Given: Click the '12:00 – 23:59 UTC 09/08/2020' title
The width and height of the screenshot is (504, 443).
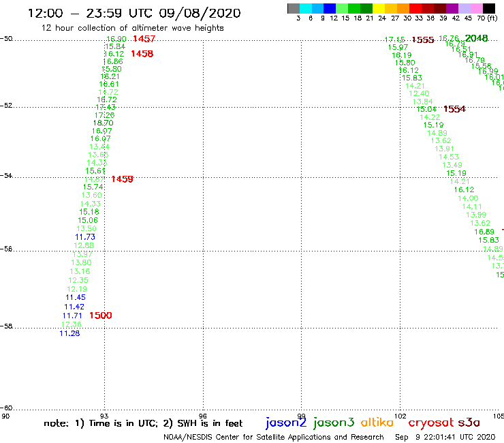Looking at the screenshot, I should tap(134, 13).
